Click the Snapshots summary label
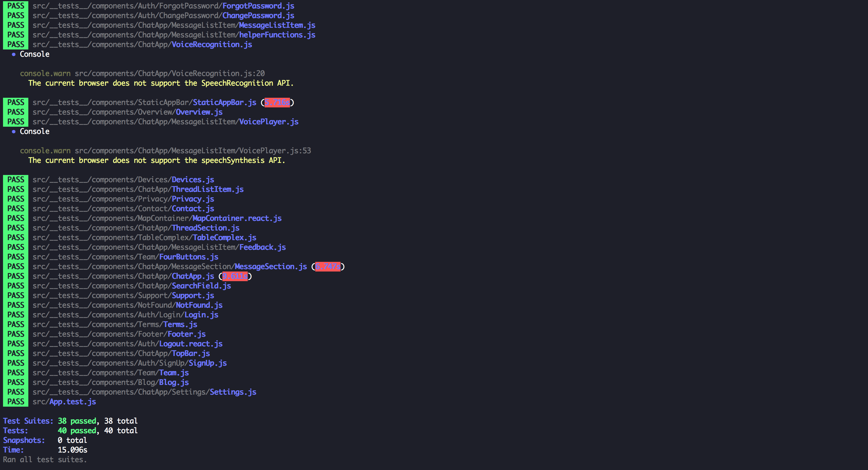 [24, 440]
